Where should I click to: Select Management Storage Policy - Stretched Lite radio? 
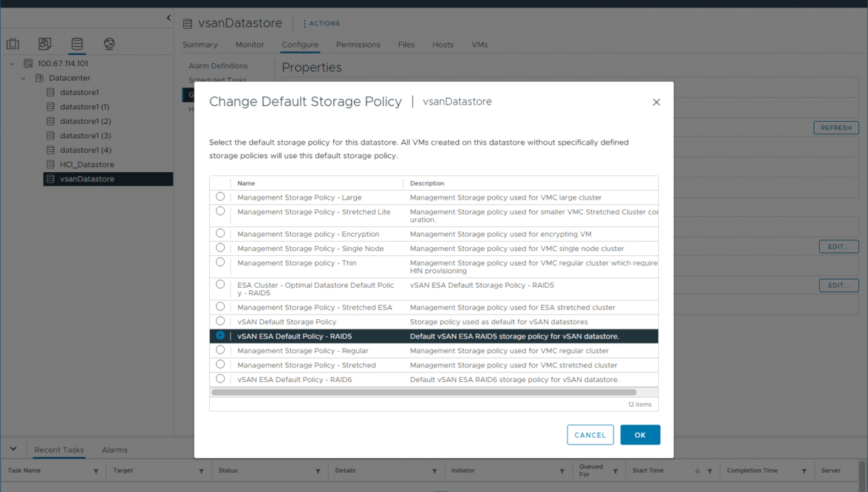[x=220, y=211]
